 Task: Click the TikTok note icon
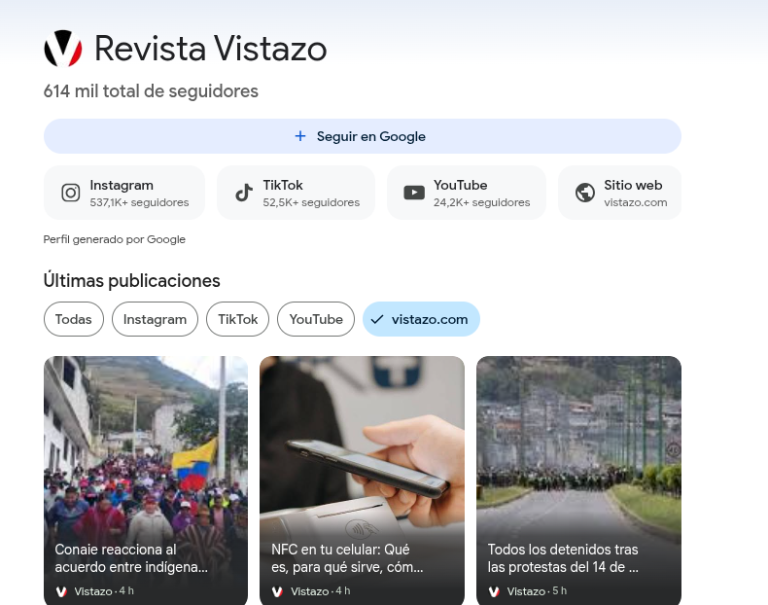tap(244, 193)
